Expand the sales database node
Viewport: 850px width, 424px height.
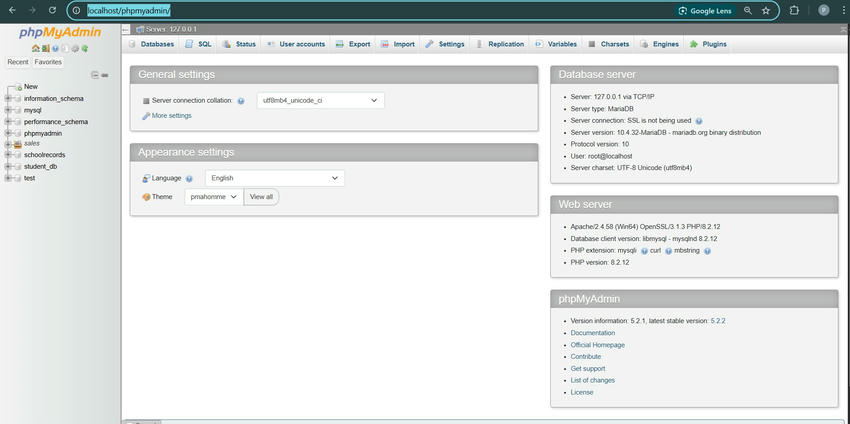pos(8,144)
